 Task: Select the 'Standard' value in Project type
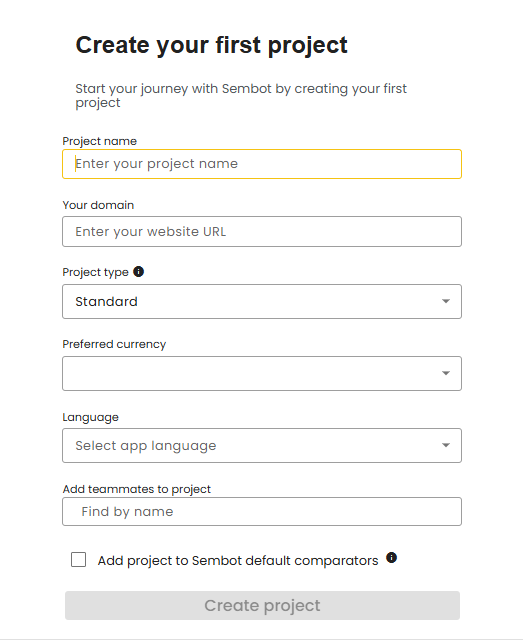point(107,302)
